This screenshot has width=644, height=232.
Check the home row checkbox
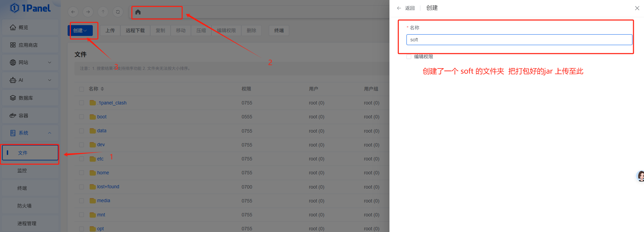click(x=82, y=173)
